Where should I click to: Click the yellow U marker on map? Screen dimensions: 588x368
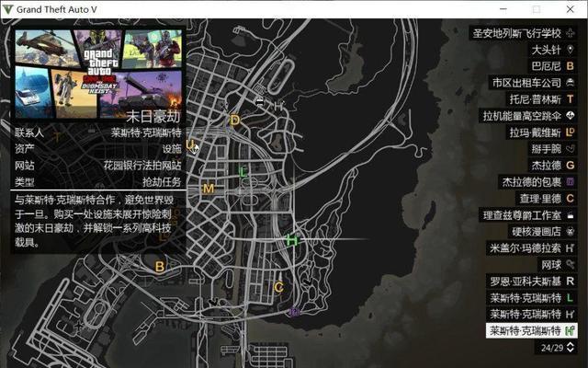coord(190,144)
